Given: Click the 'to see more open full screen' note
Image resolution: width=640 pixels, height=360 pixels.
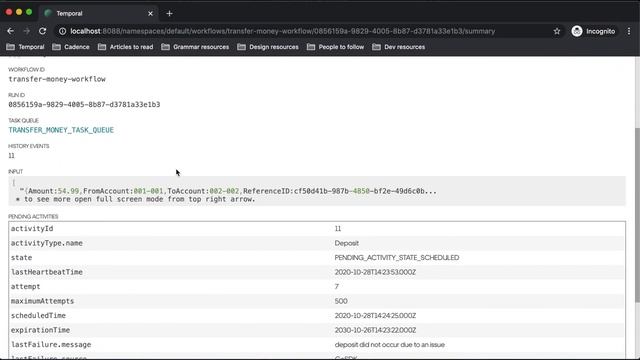Looking at the screenshot, I should (x=136, y=199).
